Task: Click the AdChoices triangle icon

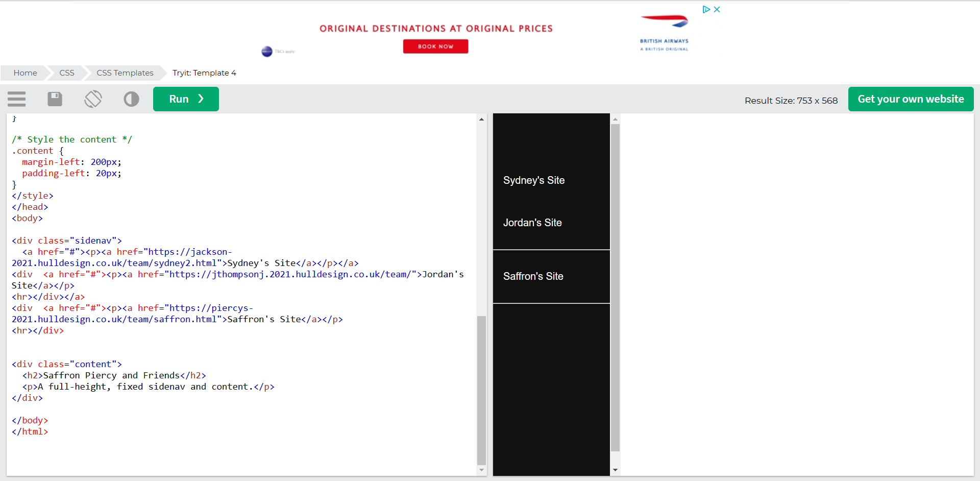Action: pos(706,10)
